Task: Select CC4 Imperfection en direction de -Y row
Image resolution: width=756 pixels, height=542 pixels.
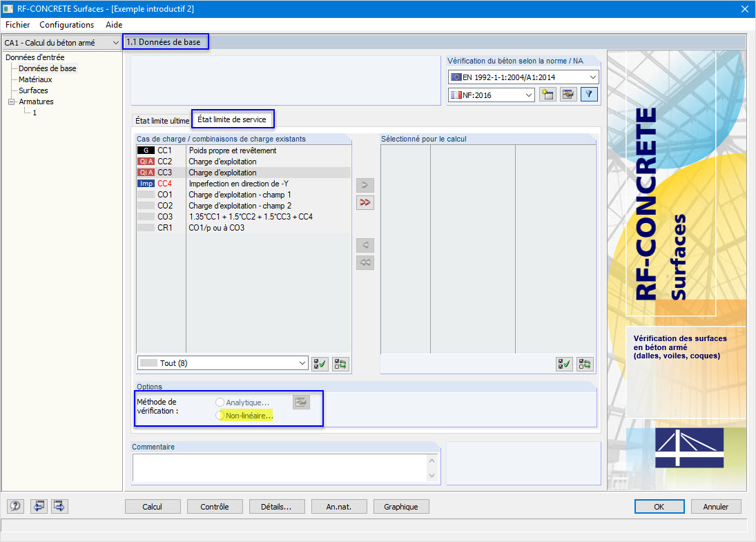Action: point(244,184)
